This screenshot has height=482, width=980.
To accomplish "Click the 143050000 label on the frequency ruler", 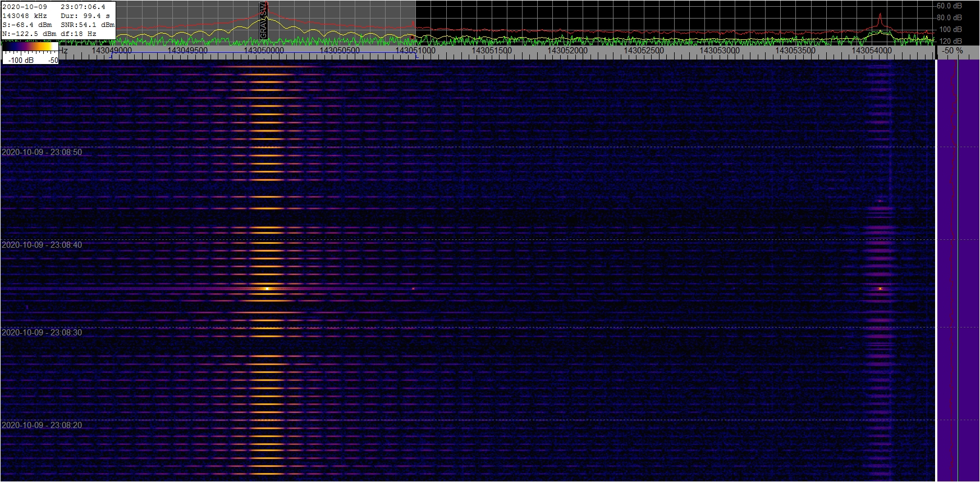I will pos(264,51).
